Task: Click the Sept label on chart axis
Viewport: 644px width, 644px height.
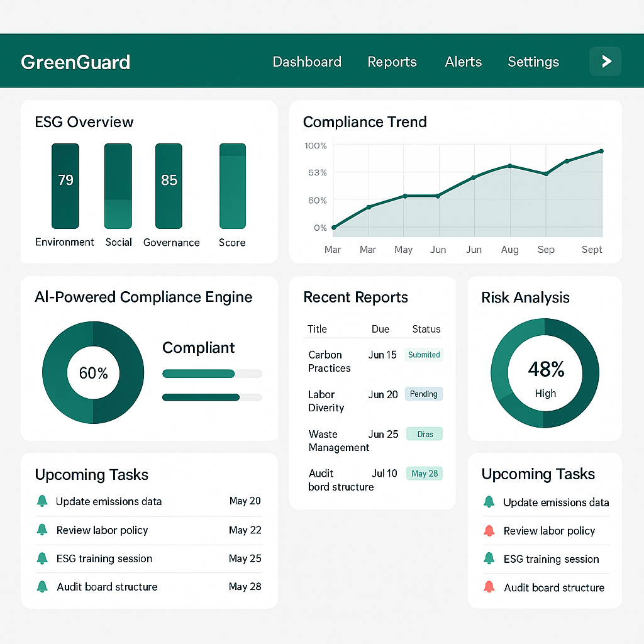Action: tap(592, 250)
